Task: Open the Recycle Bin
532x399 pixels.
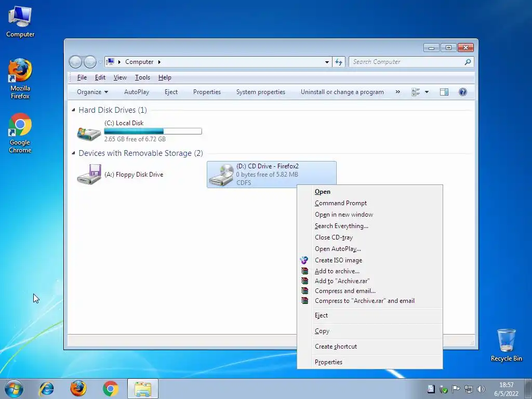Action: click(x=506, y=345)
